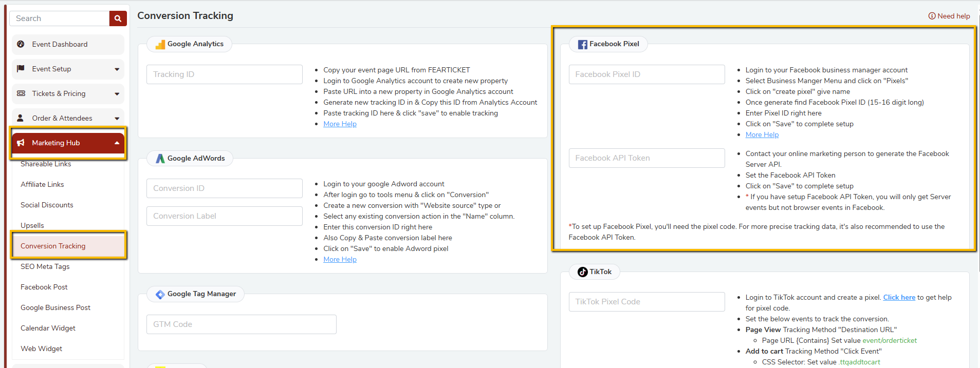This screenshot has width=980, height=368.
Task: Focus the Facebook Pixel ID input
Action: (647, 74)
